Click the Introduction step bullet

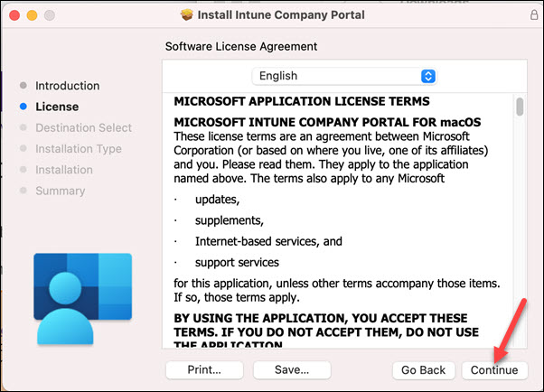(23, 85)
